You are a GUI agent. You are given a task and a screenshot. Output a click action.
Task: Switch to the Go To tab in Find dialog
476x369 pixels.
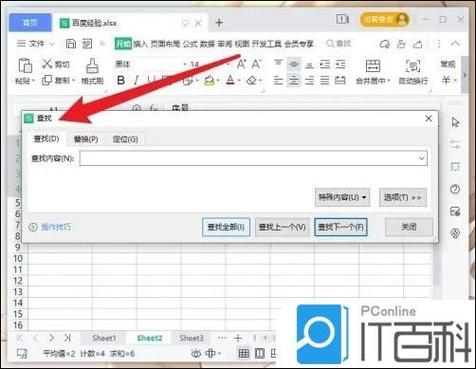125,139
